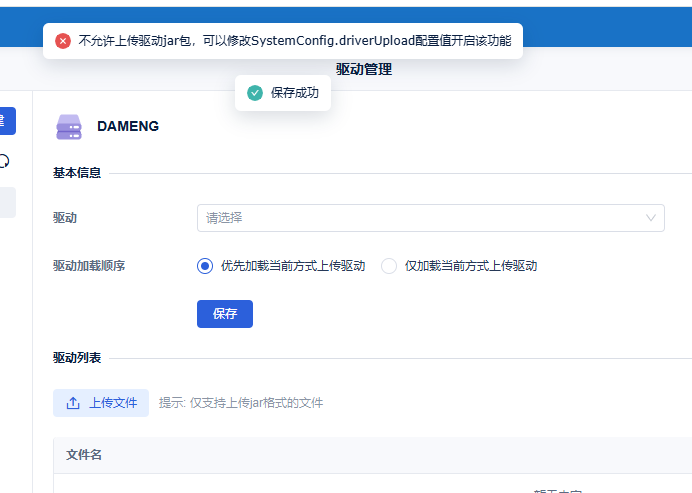Click the 驱动列表 section heading
This screenshot has height=493, width=692.
[x=77, y=358]
